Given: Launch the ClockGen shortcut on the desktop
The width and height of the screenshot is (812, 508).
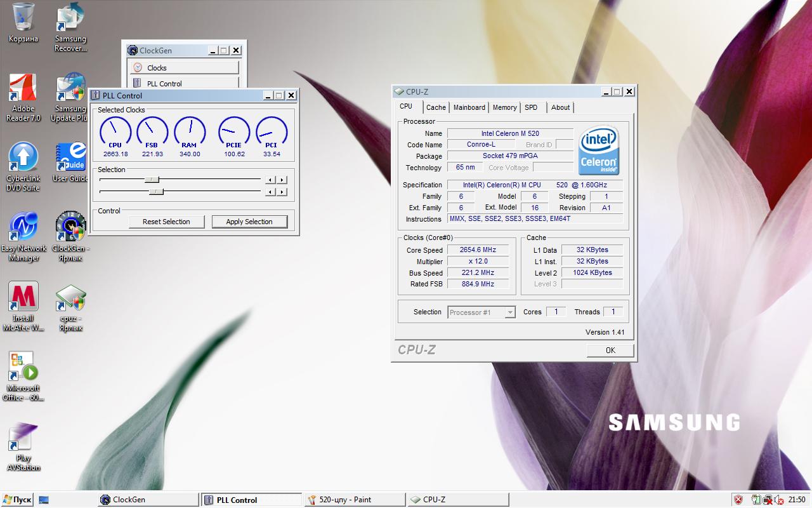Looking at the screenshot, I should (x=70, y=236).
